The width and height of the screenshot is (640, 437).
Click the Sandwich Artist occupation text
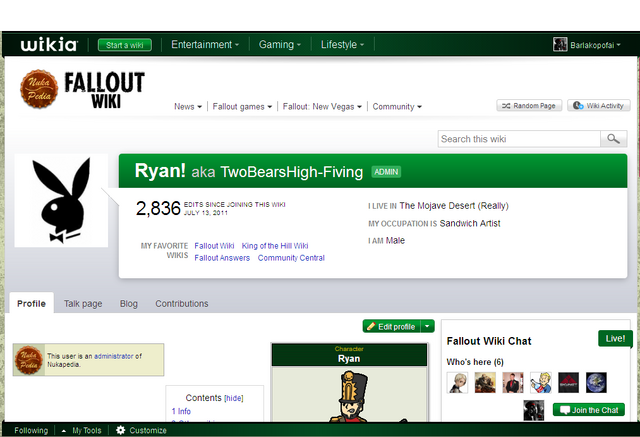click(470, 223)
